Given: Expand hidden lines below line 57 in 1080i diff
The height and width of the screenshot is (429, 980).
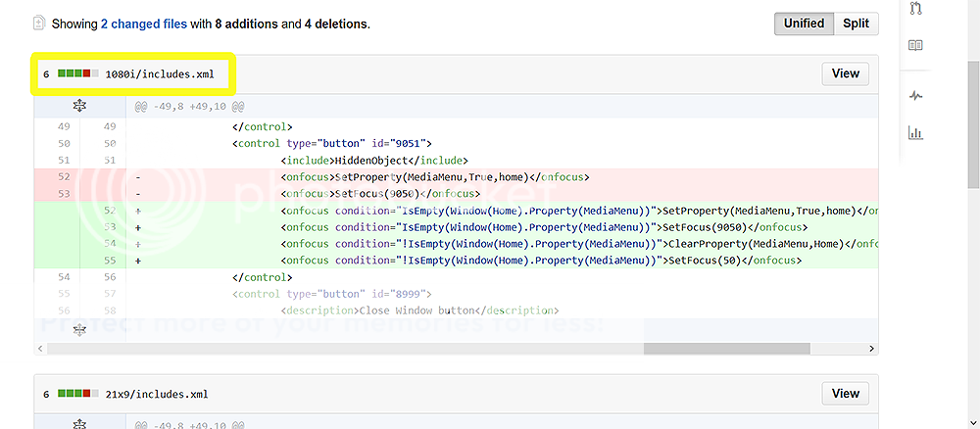Looking at the screenshot, I should click(x=81, y=330).
